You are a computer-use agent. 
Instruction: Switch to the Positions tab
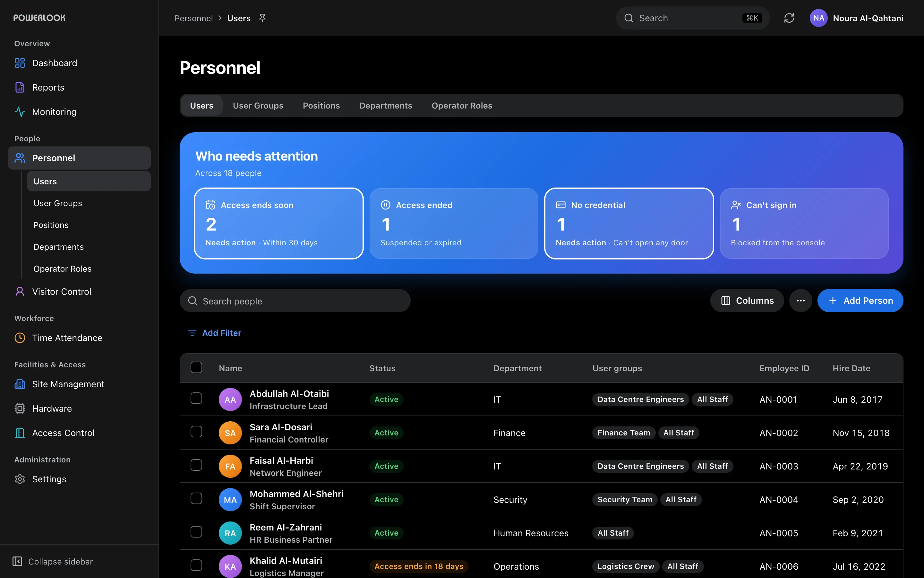coord(321,106)
